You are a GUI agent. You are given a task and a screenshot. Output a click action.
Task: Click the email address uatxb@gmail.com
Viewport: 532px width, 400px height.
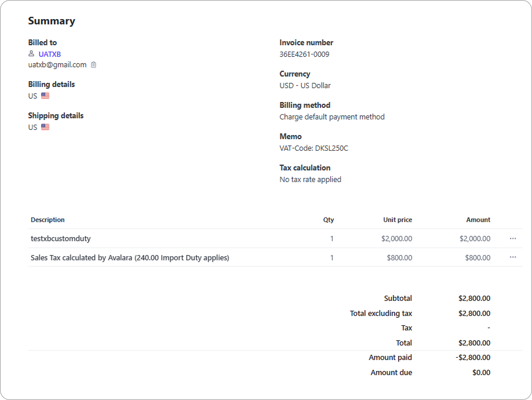tap(57, 64)
